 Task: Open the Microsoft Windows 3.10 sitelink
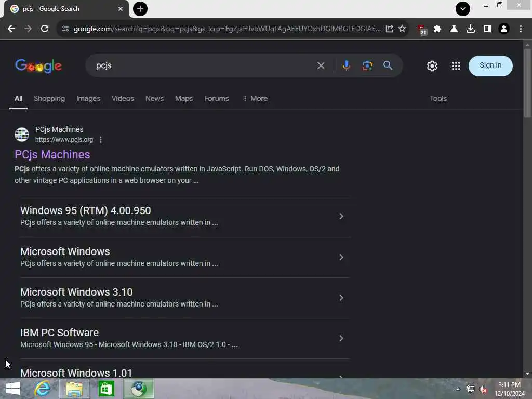tap(76, 292)
